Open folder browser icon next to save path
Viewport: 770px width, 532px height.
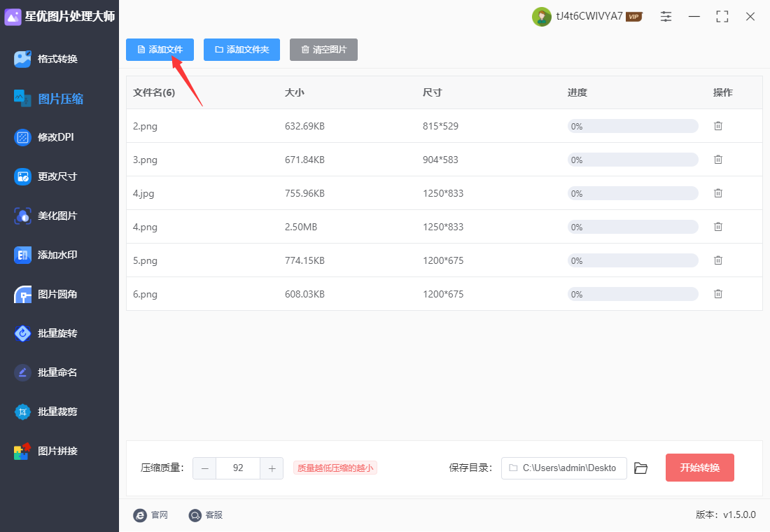[640, 468]
